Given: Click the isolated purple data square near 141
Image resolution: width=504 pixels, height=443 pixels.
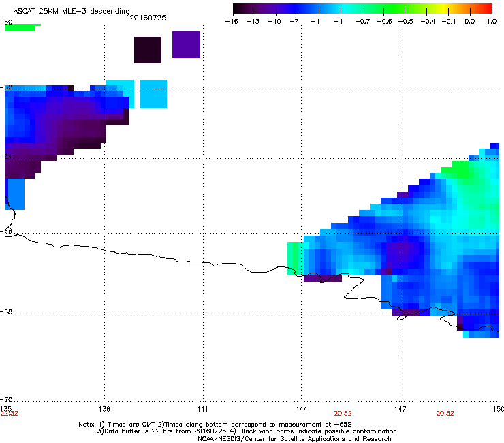Looking at the screenshot, I should [186, 45].
